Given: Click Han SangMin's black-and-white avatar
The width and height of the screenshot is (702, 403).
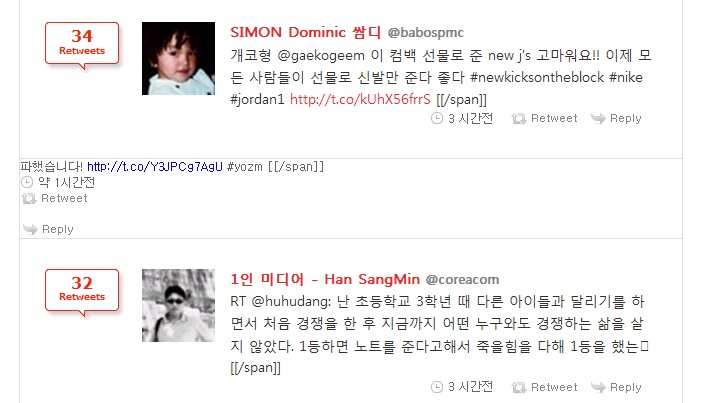Looking at the screenshot, I should [x=178, y=305].
